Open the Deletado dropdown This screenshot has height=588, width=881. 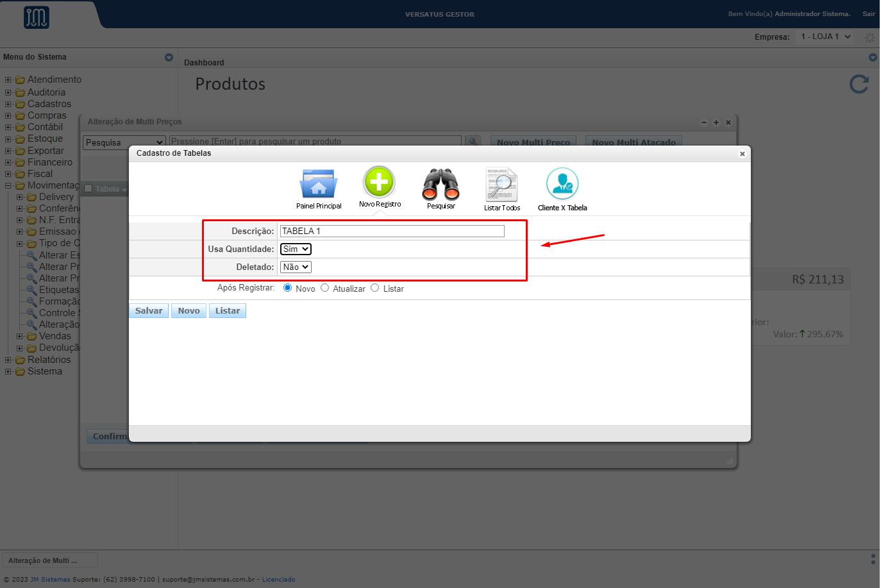(x=296, y=267)
